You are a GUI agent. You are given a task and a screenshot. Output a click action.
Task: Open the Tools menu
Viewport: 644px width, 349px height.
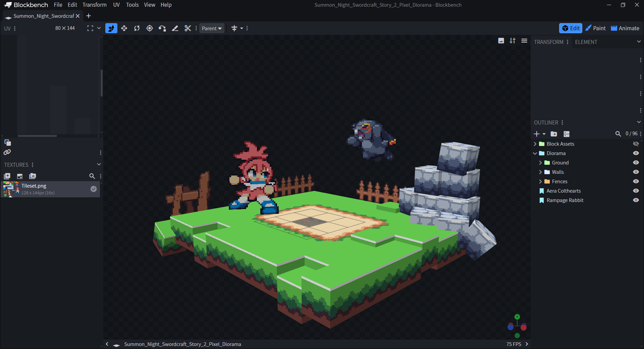132,5
